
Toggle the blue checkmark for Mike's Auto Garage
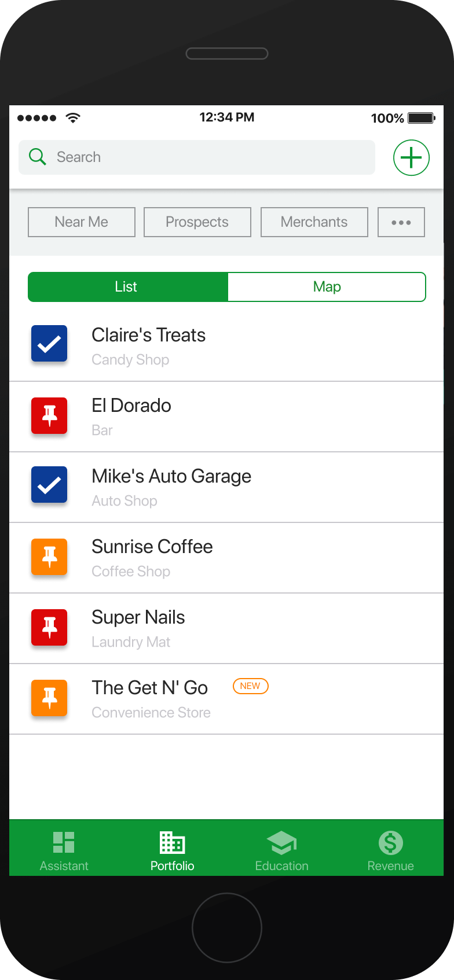pyautogui.click(x=49, y=485)
